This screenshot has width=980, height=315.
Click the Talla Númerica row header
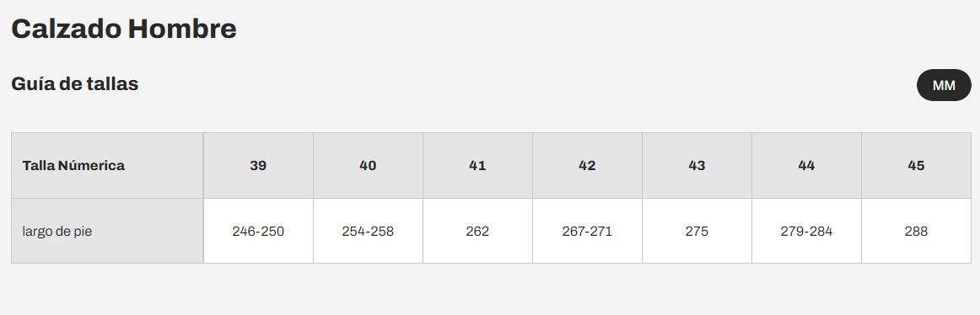click(x=107, y=165)
